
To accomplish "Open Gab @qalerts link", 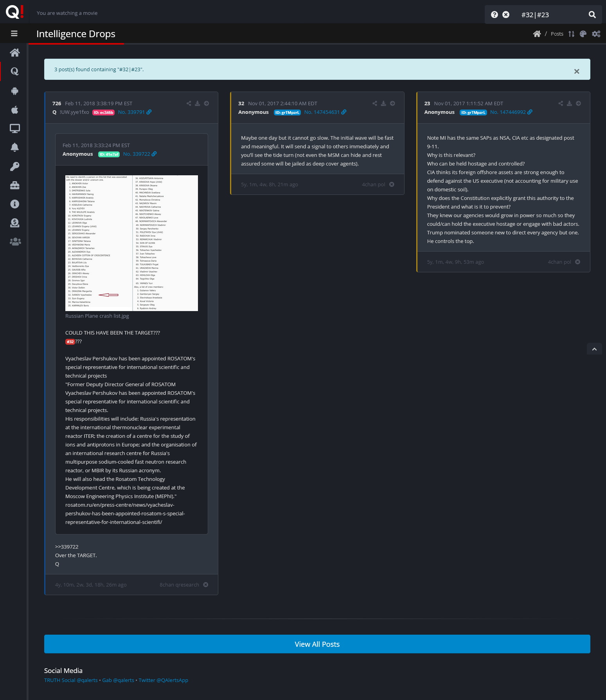I will [118, 680].
